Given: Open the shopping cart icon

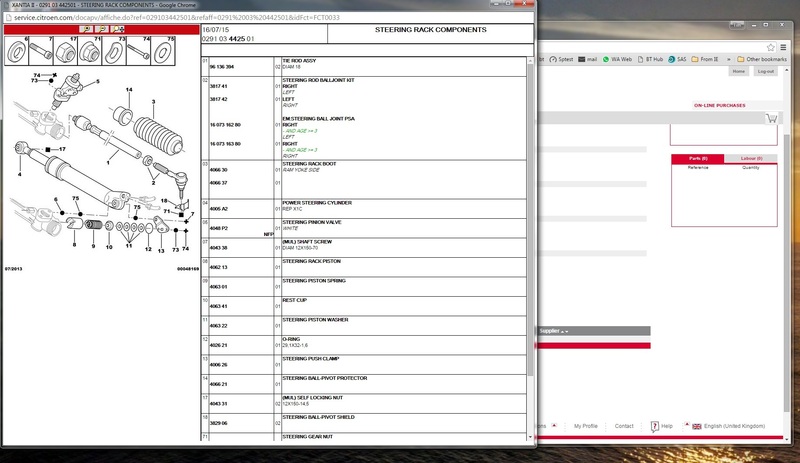Looking at the screenshot, I should [771, 118].
